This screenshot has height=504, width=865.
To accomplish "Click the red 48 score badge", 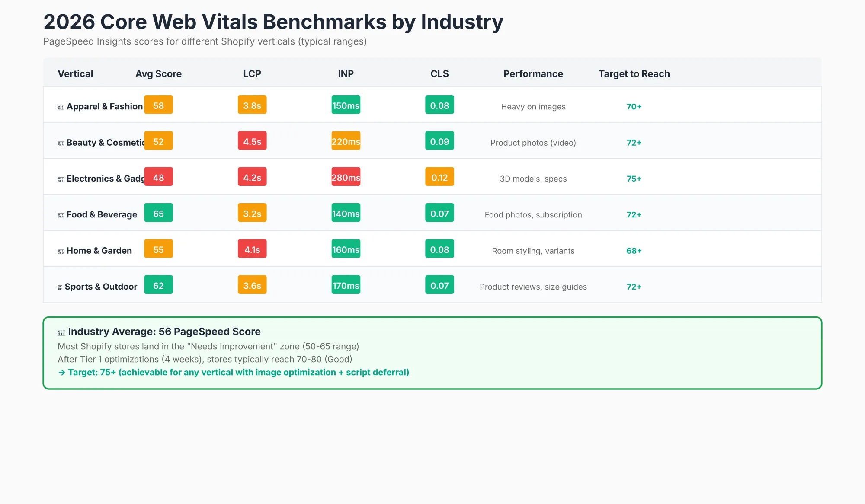I will pyautogui.click(x=158, y=176).
